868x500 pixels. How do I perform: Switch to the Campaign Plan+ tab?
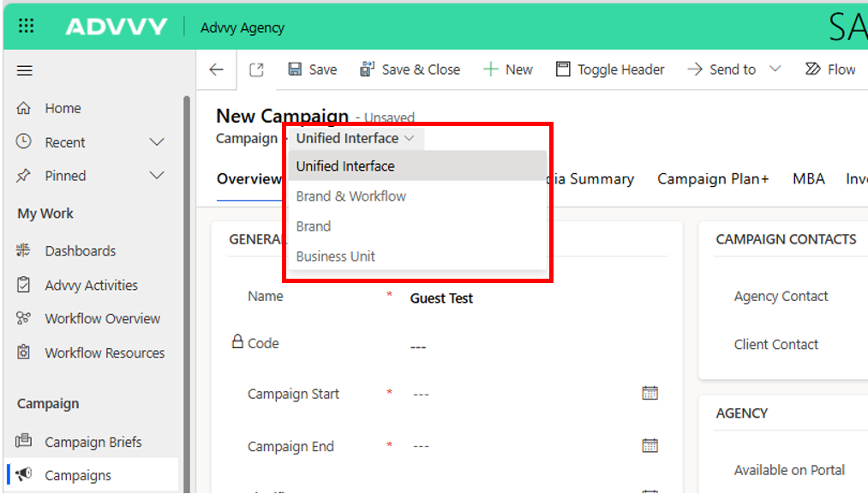pyautogui.click(x=713, y=179)
